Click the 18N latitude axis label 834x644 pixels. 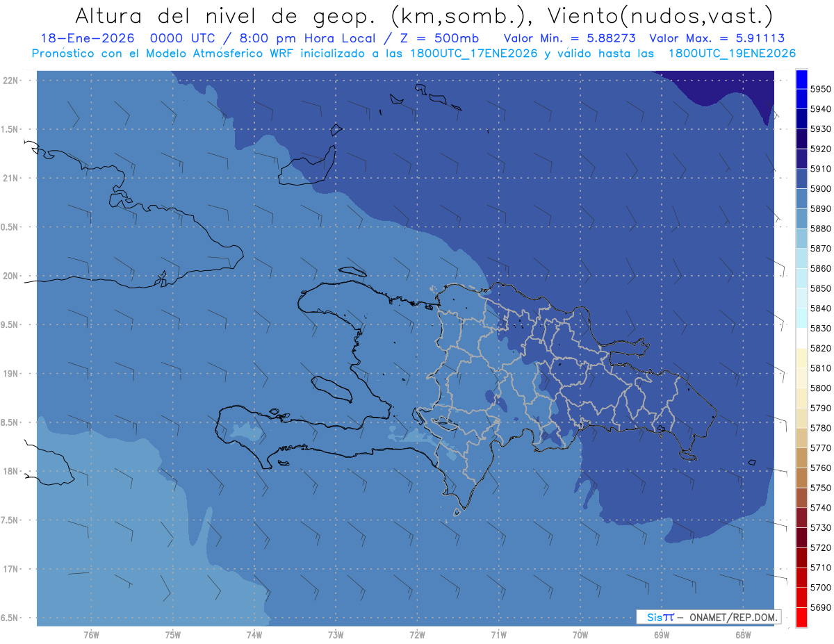(12, 472)
